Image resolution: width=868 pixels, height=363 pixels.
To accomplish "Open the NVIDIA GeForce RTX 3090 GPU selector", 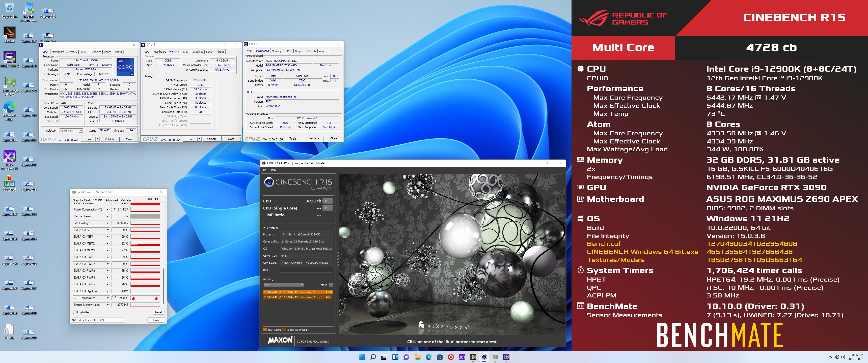I will click(x=98, y=320).
